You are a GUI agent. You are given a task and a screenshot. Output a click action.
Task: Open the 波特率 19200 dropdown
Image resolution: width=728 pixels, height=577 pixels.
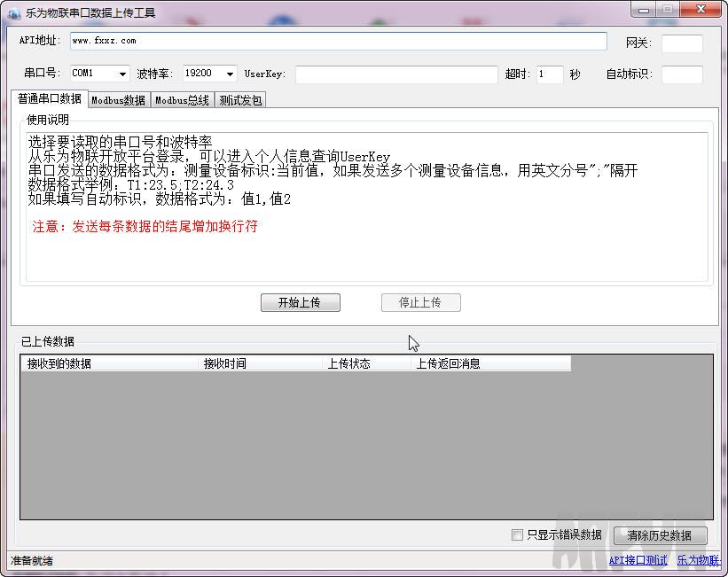(x=229, y=74)
